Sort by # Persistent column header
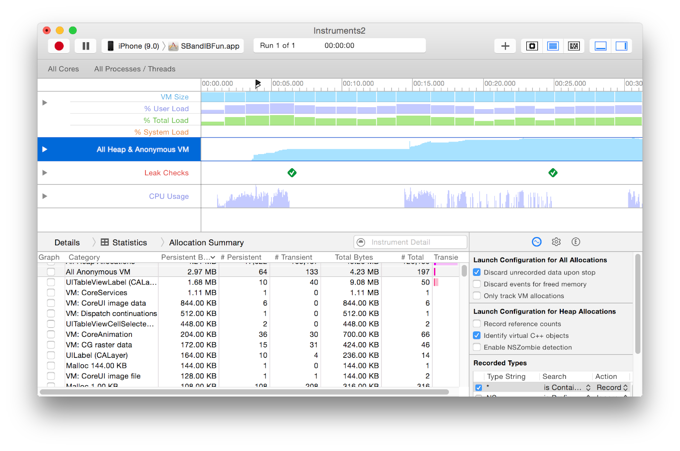The width and height of the screenshot is (680, 451). 241,257
